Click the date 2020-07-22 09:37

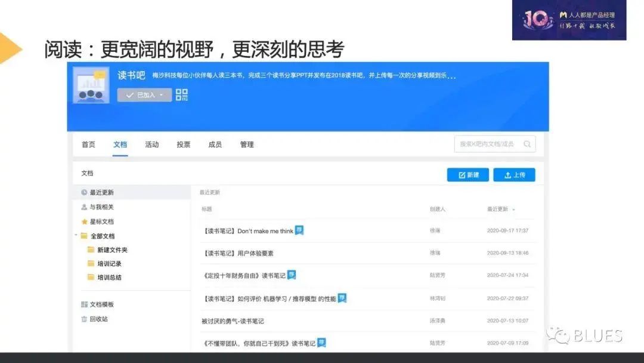[x=507, y=298]
